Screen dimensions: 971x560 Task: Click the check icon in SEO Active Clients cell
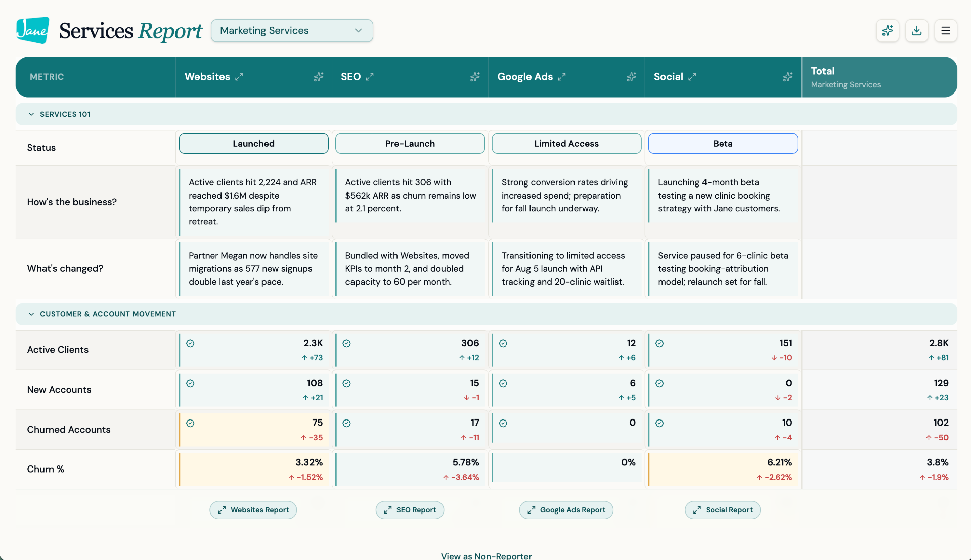tap(346, 343)
